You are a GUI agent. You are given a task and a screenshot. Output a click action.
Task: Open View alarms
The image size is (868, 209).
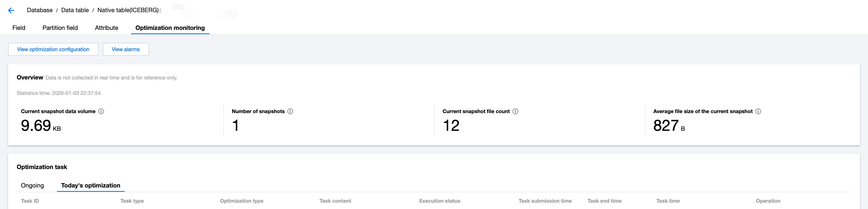(x=126, y=50)
